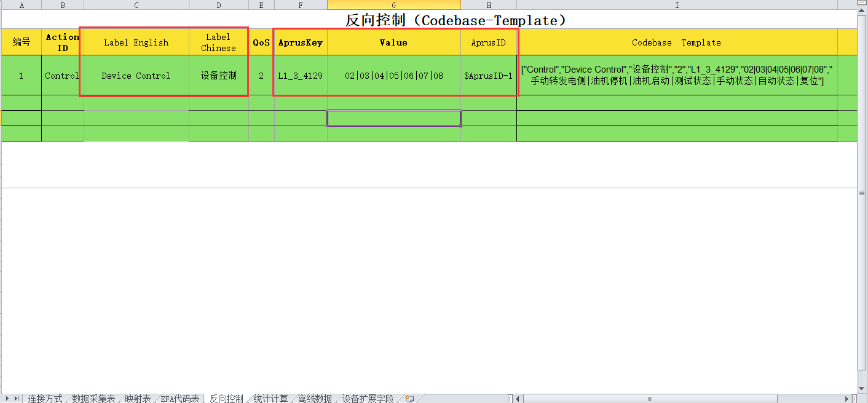Select column G header
The image size is (868, 403).
click(393, 5)
